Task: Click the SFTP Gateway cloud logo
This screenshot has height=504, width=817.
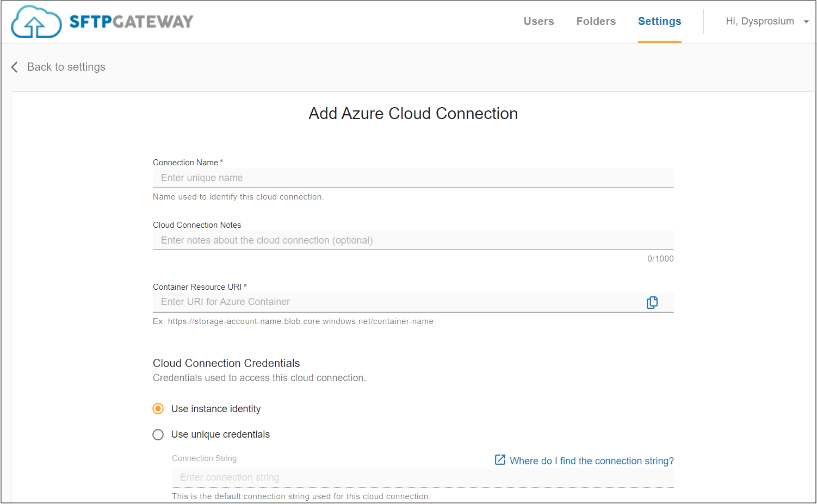Action: click(36, 22)
